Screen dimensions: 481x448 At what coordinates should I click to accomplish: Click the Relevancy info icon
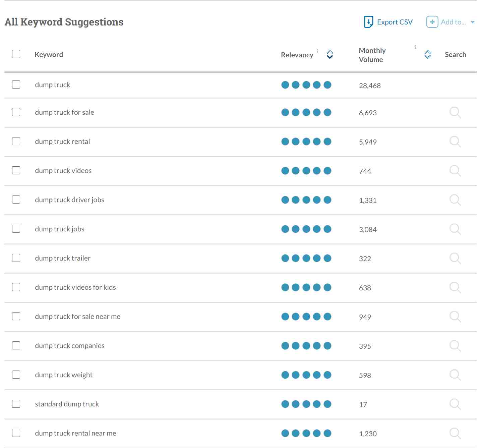tap(317, 51)
